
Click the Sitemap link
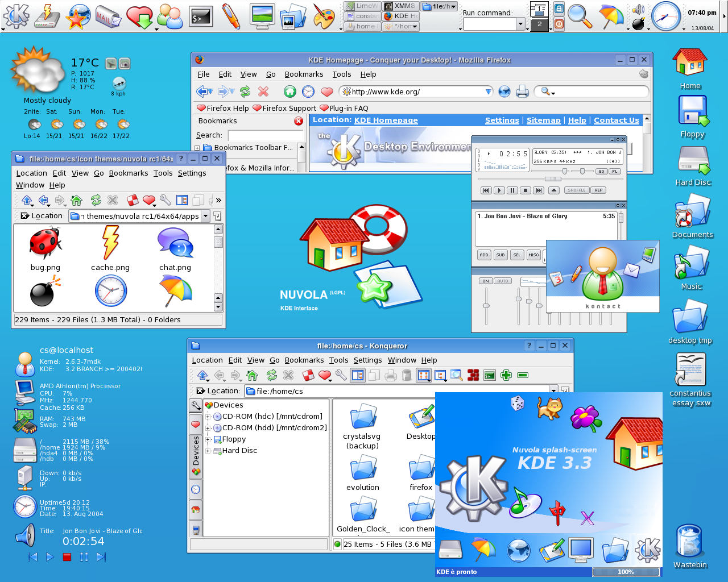(x=543, y=120)
